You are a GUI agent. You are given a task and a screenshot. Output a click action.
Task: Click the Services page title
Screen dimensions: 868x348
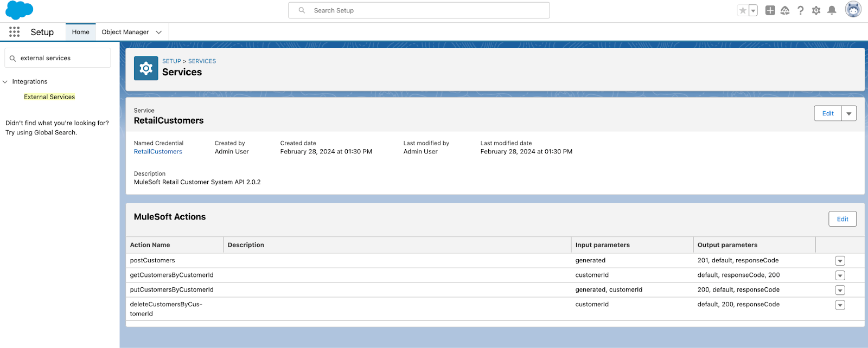pos(182,72)
